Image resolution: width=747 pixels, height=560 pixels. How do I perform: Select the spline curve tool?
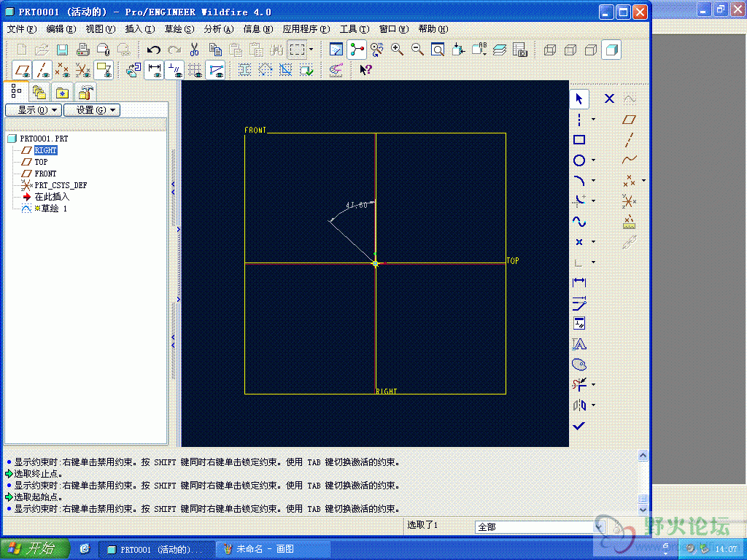click(x=579, y=222)
